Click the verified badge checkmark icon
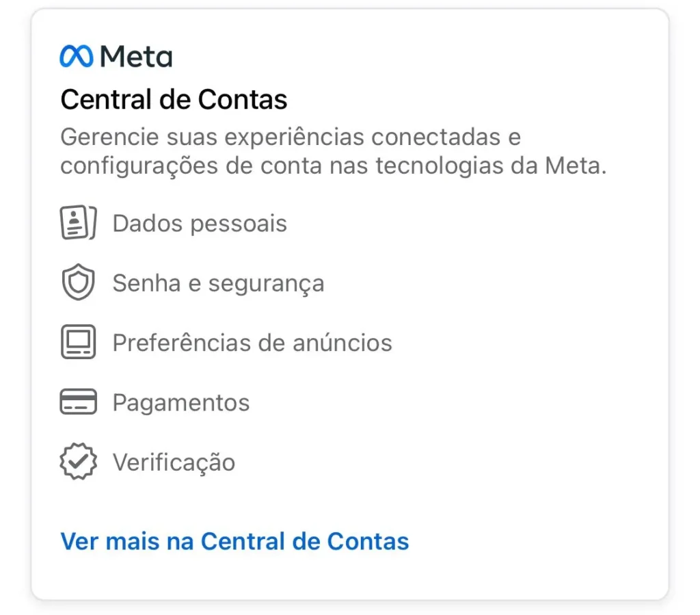 [78, 462]
